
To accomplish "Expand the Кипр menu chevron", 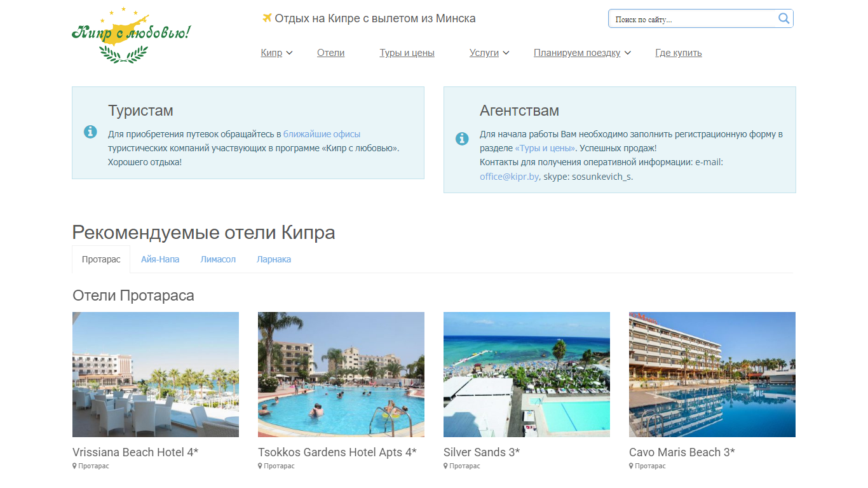I will [289, 53].
